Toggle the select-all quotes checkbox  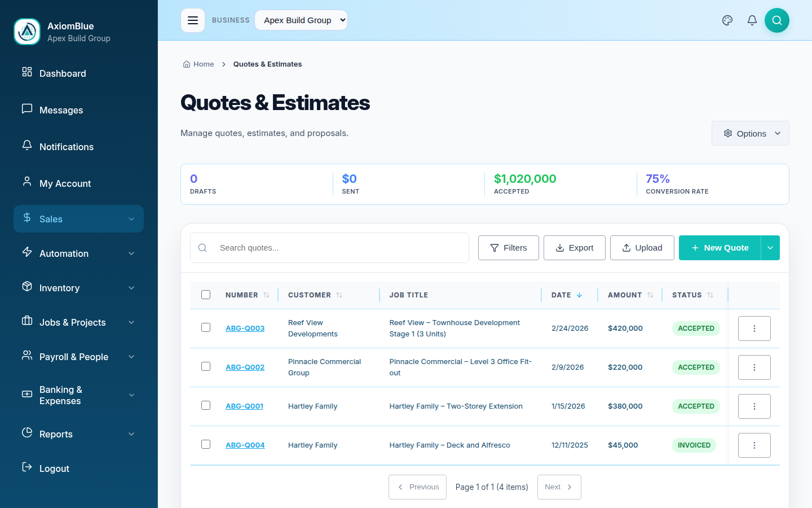click(x=206, y=295)
